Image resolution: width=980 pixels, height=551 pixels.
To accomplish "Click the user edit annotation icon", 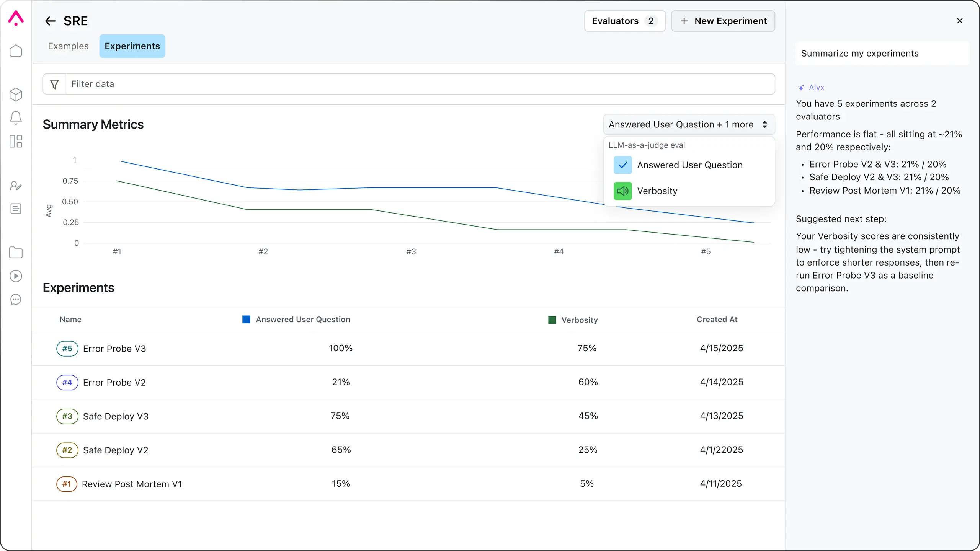I will click(16, 186).
